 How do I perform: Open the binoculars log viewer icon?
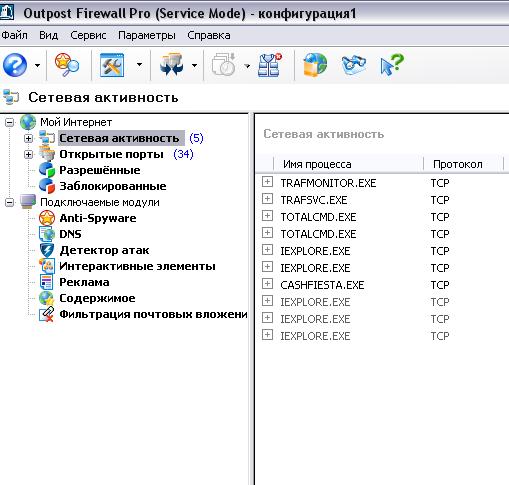pos(354,65)
